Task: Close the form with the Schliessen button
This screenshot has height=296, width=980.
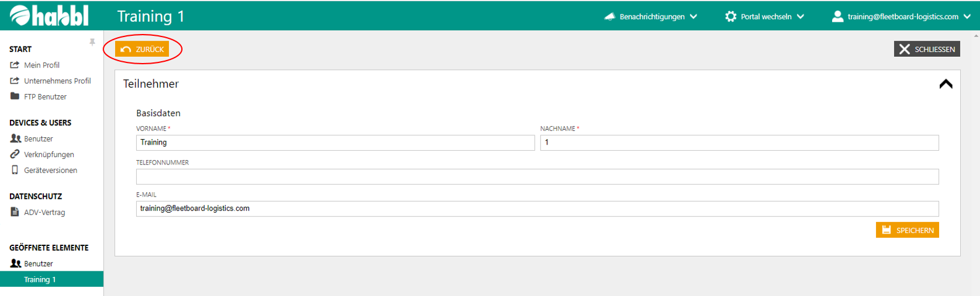Action: coord(926,49)
